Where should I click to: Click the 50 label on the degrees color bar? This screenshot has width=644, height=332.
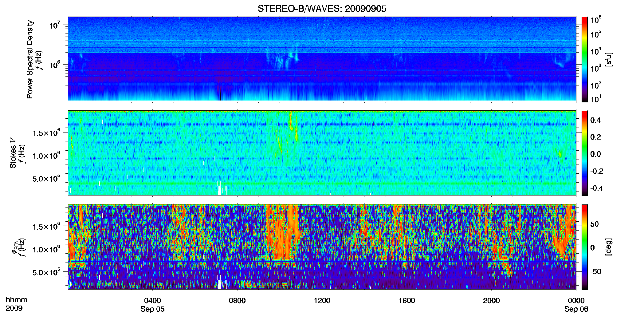[595, 224]
